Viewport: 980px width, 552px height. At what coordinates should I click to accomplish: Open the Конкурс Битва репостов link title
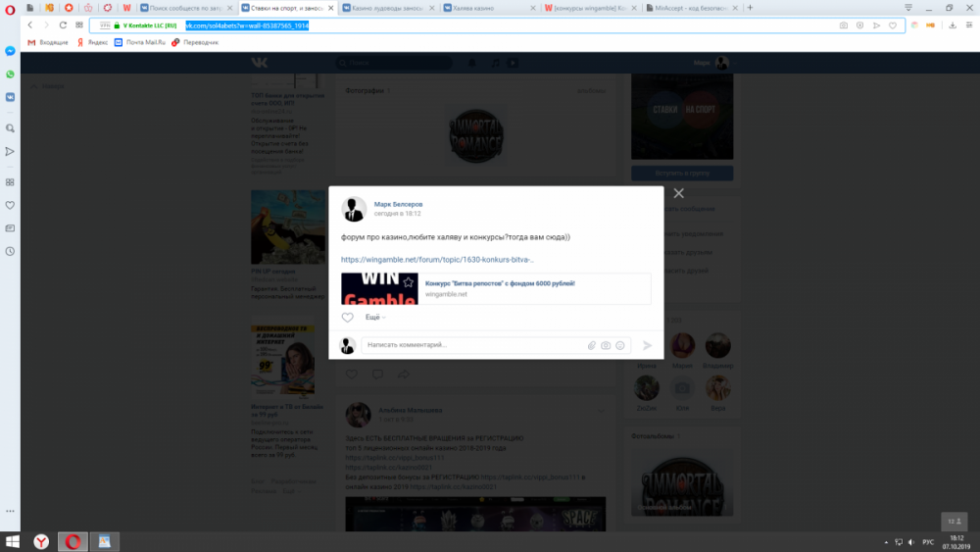[500, 283]
